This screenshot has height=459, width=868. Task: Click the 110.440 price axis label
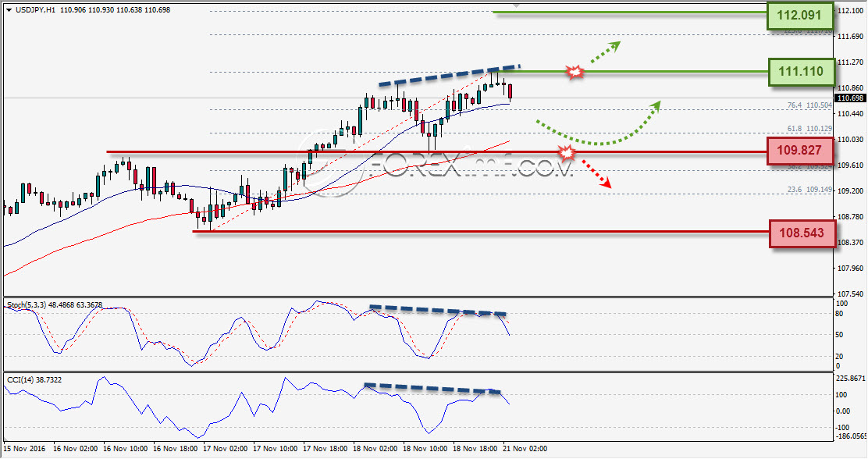[x=851, y=113]
